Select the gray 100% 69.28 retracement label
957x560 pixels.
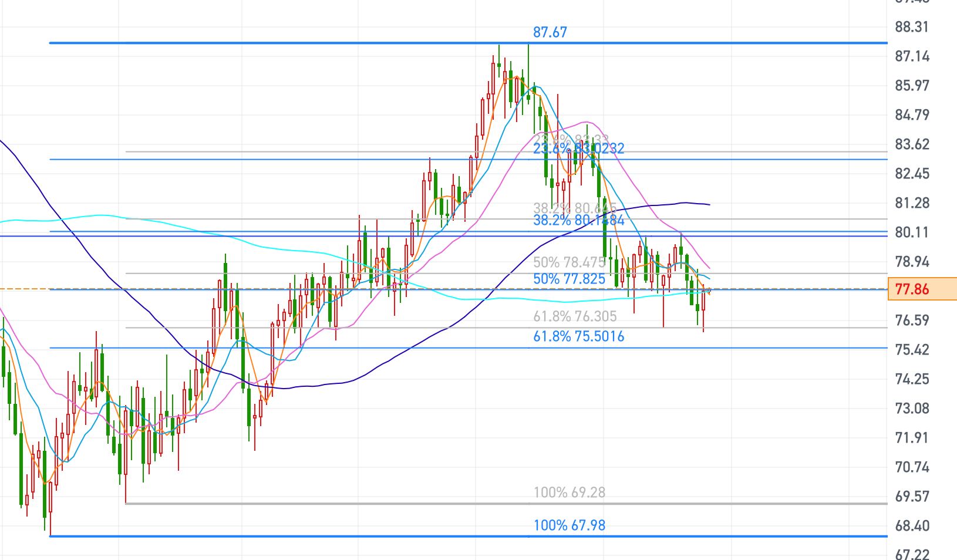(x=569, y=492)
